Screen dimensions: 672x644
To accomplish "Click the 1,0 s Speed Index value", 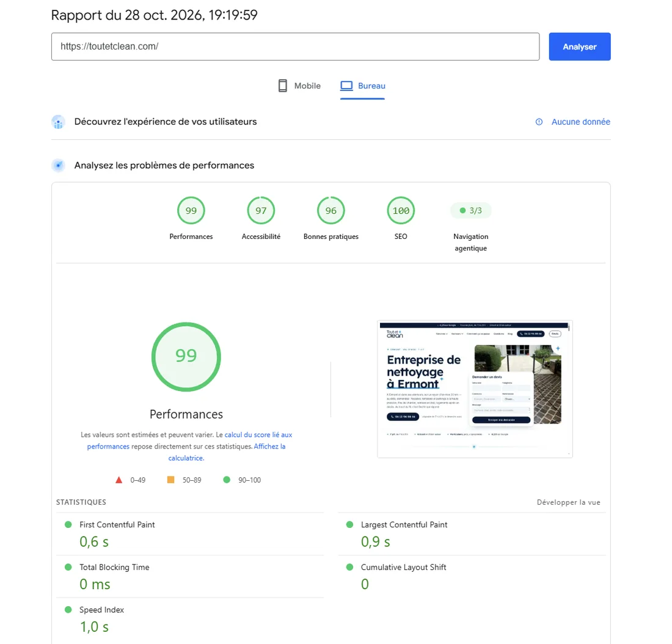I will point(94,627).
